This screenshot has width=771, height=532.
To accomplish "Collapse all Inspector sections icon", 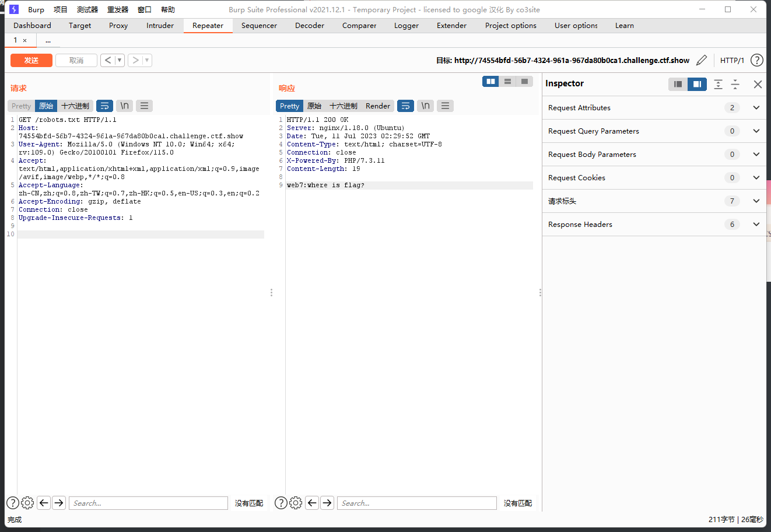I will (735, 84).
